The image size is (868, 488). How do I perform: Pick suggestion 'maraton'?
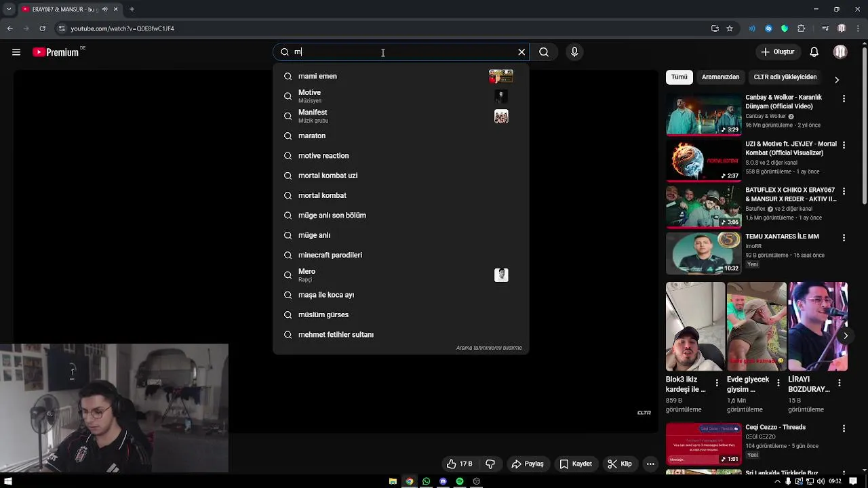(400, 136)
